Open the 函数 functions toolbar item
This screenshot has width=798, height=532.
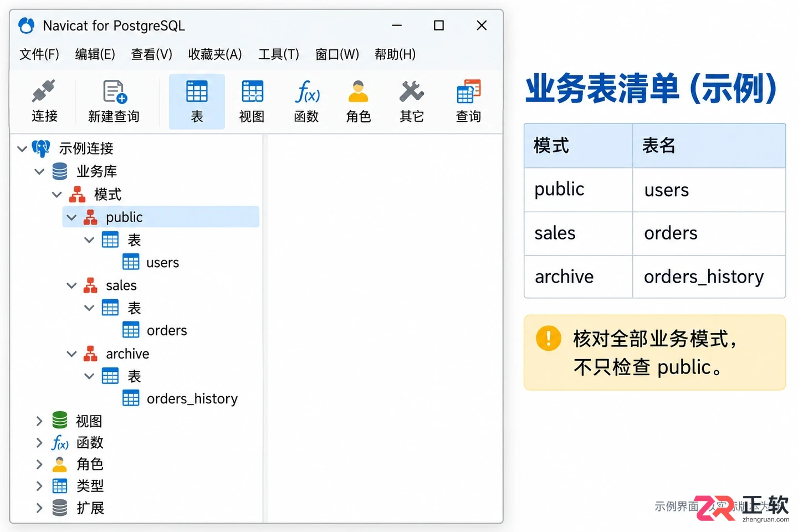[306, 101]
